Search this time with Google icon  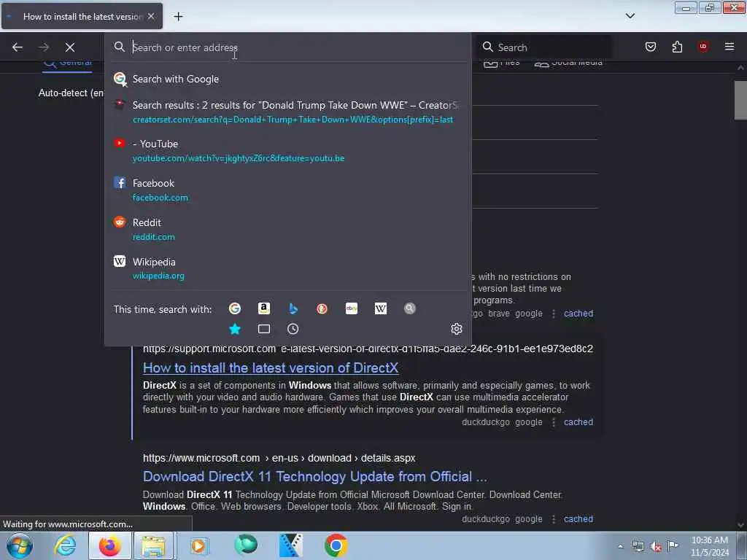235,308
